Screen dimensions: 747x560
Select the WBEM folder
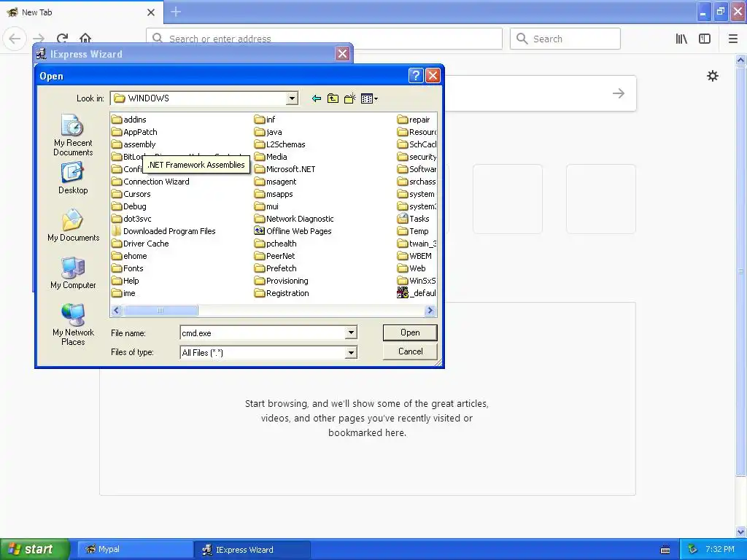[414, 256]
